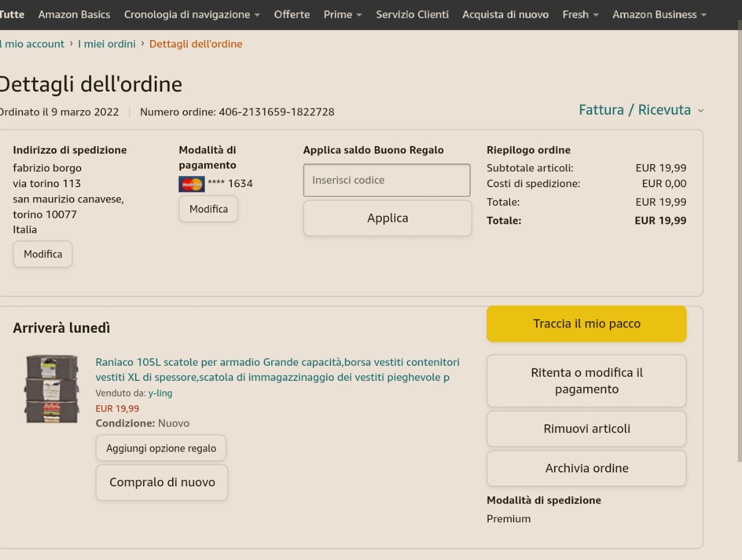
Task: Focus the Inserisci codice gift card field
Action: pyautogui.click(x=386, y=180)
